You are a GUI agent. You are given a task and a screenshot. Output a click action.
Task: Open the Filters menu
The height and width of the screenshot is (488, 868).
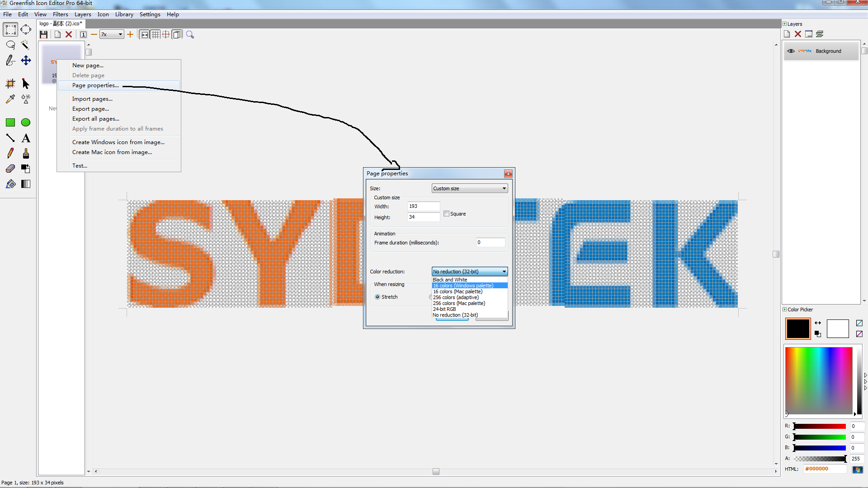pyautogui.click(x=60, y=14)
